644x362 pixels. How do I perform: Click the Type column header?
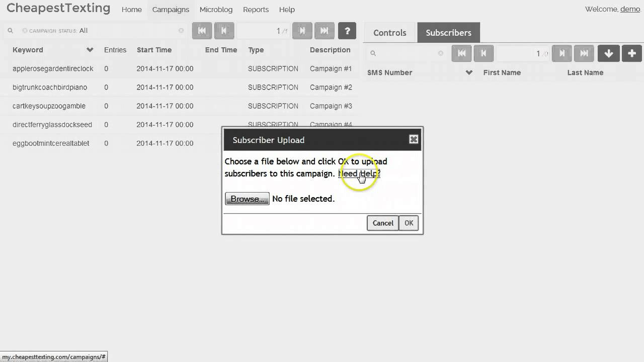[x=256, y=50]
